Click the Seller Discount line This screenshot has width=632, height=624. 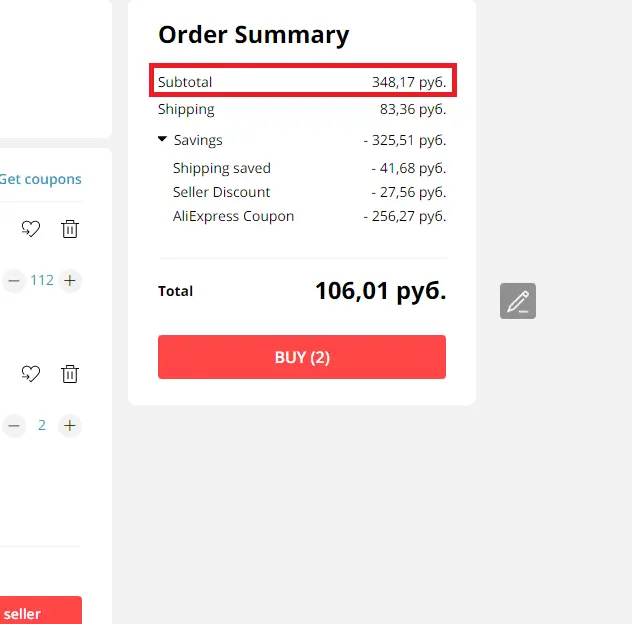310,192
